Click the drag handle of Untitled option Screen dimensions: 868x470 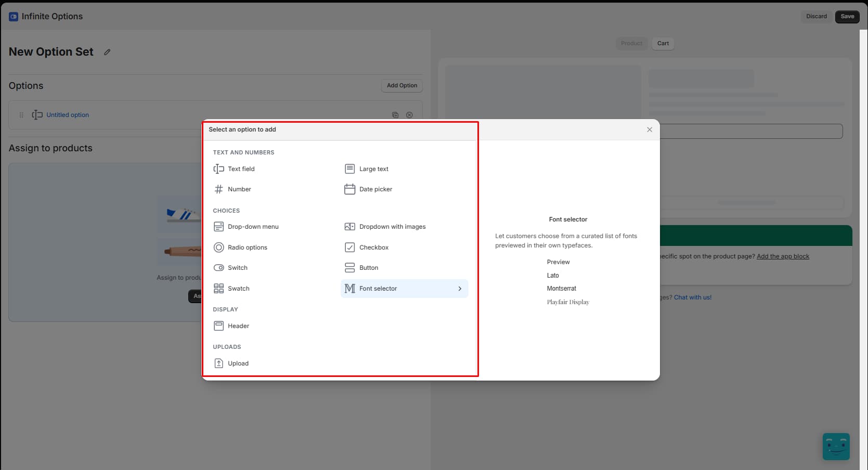[x=21, y=115]
